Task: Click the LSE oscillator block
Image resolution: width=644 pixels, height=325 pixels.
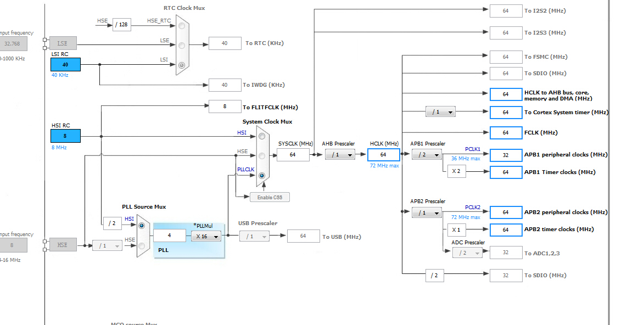Action: click(63, 43)
